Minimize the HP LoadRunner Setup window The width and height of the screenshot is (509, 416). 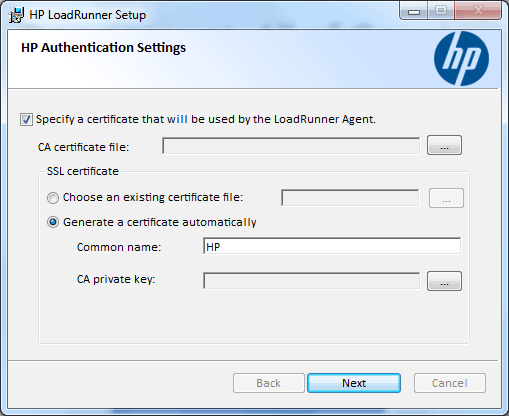tap(414, 11)
